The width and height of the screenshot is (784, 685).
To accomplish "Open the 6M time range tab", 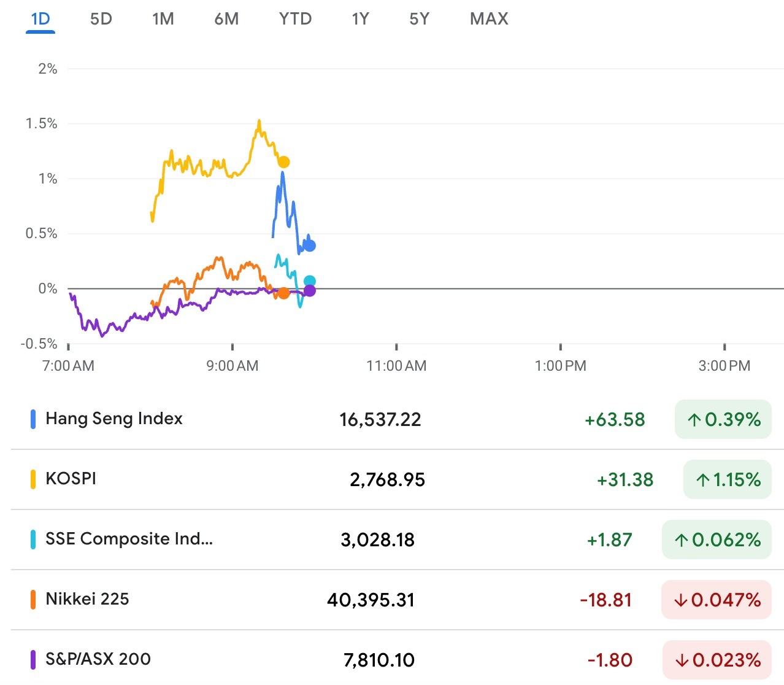I will click(226, 19).
